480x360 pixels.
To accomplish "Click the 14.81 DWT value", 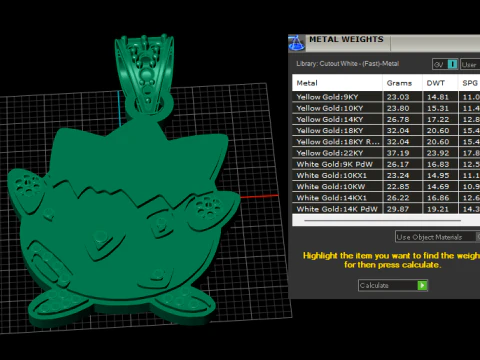I will [x=438, y=97].
